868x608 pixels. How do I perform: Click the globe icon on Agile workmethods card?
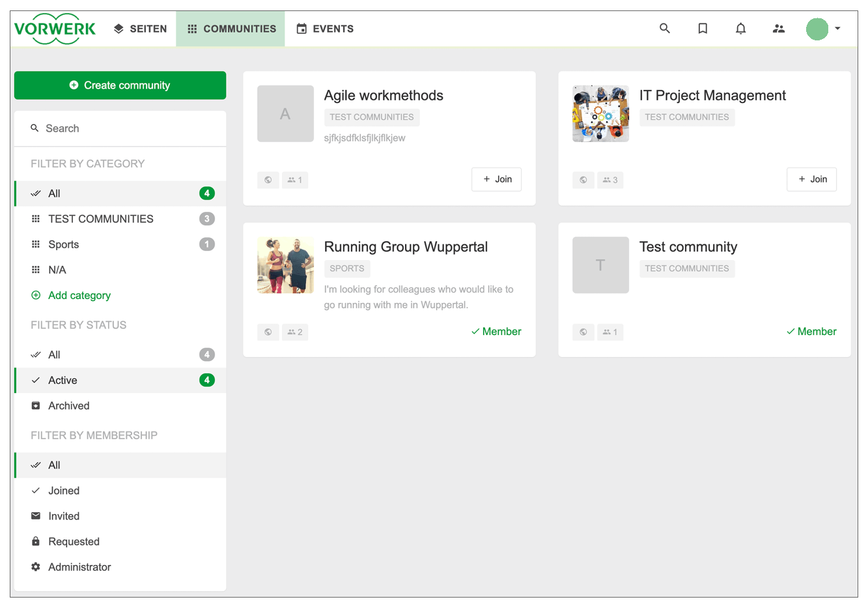tap(268, 179)
